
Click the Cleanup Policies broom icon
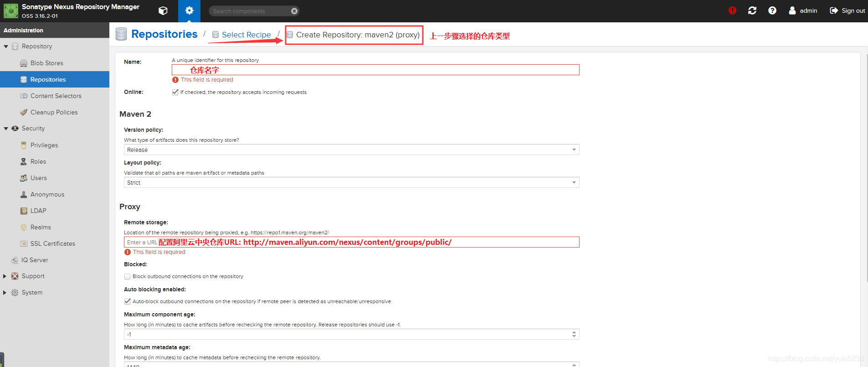(24, 112)
